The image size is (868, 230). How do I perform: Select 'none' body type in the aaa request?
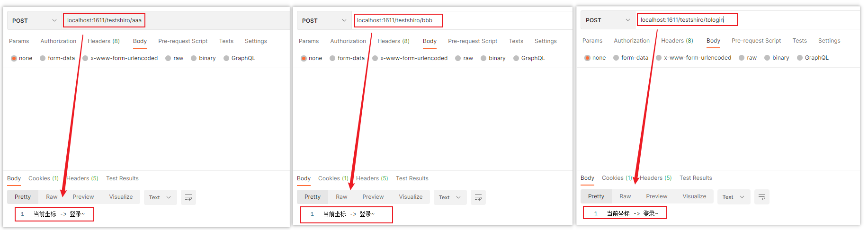[x=21, y=58]
